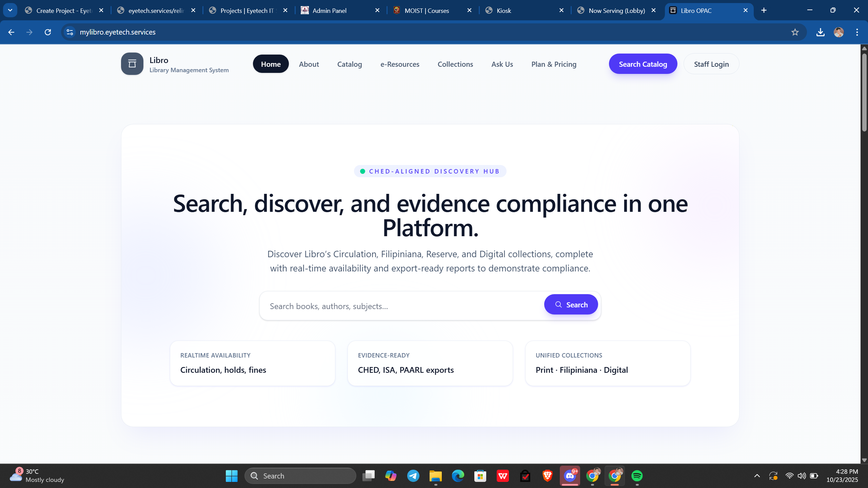Click the Search Catalog button
The image size is (868, 488).
[643, 64]
